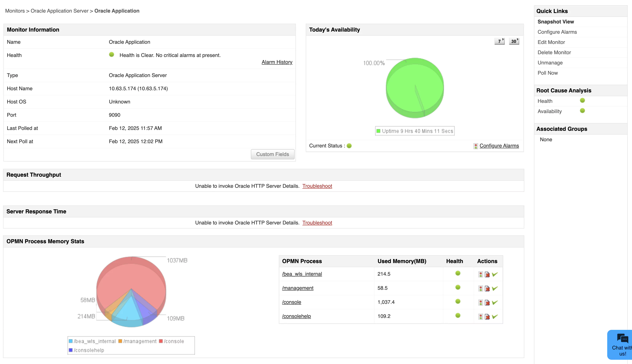Navigate to Monitors breadcrumb link
Viewport: 632px width, 364px height.
tap(15, 11)
